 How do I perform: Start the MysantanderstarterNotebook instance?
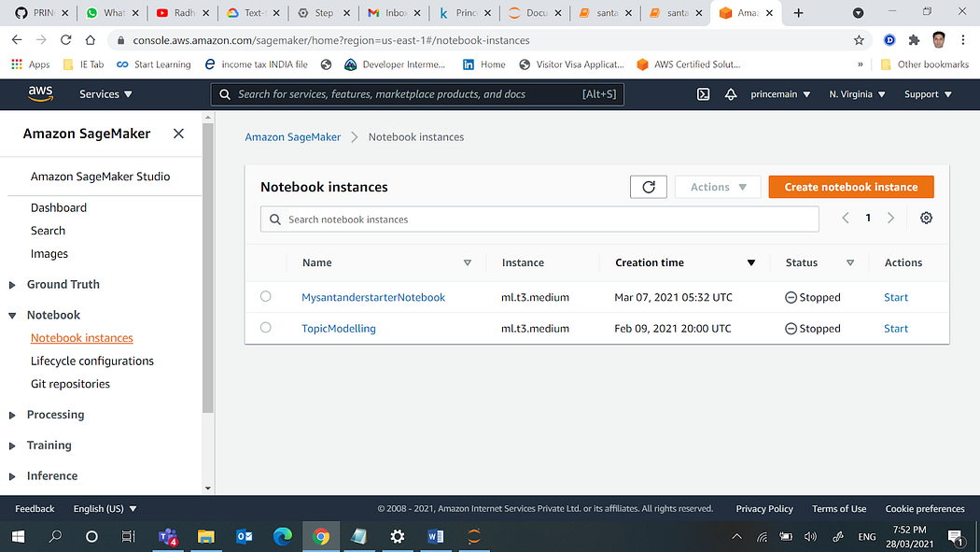tap(896, 297)
